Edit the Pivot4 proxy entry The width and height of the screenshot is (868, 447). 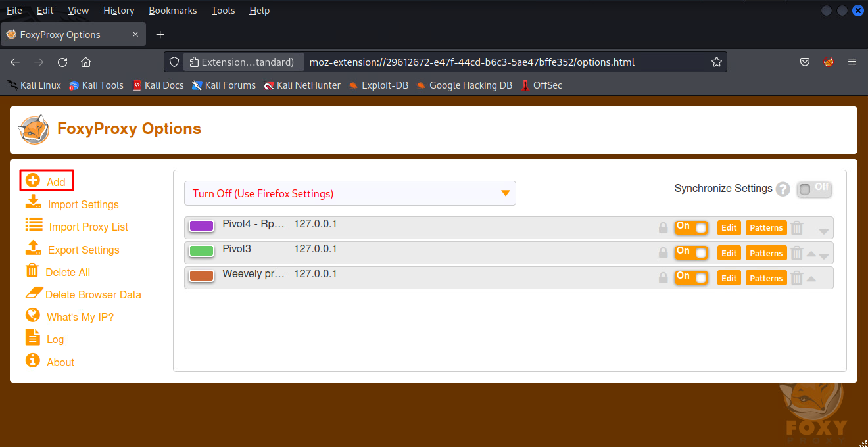(x=729, y=227)
